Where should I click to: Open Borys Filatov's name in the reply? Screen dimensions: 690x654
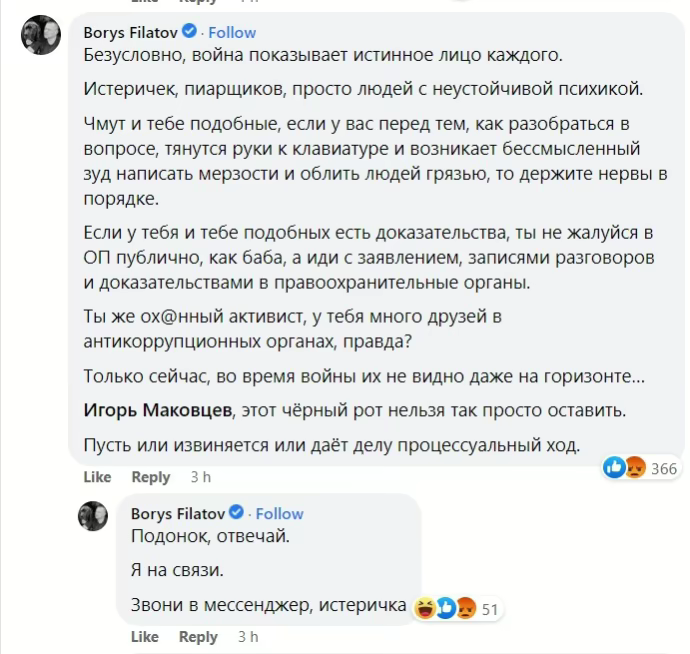click(x=178, y=513)
